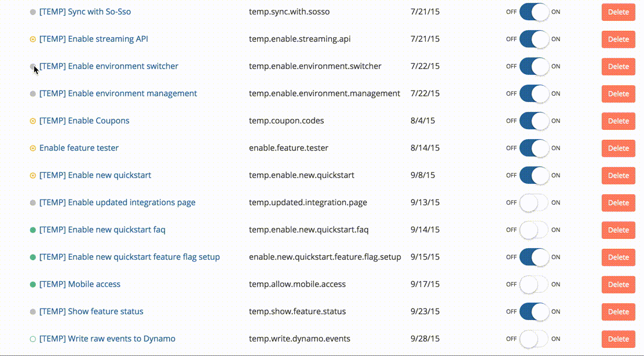The height and width of the screenshot is (356, 644).
Task: Enable the updated integrations page toggle
Action: (534, 203)
